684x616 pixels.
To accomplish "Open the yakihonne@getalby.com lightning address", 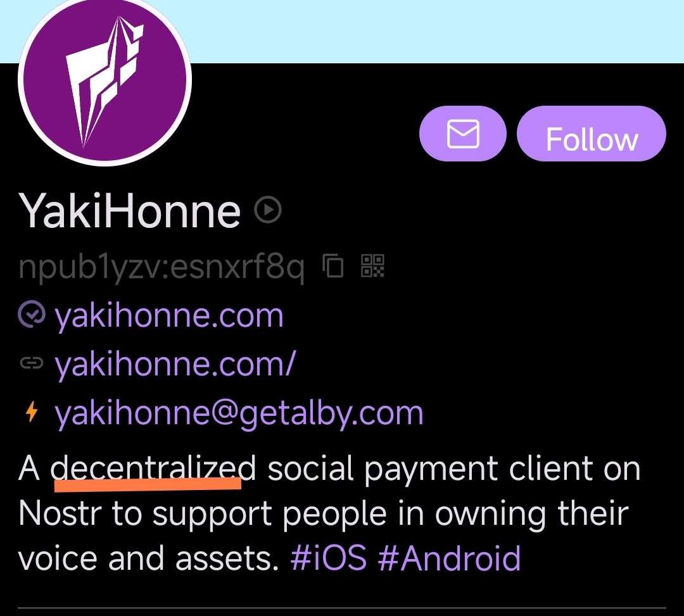I will tap(239, 413).
